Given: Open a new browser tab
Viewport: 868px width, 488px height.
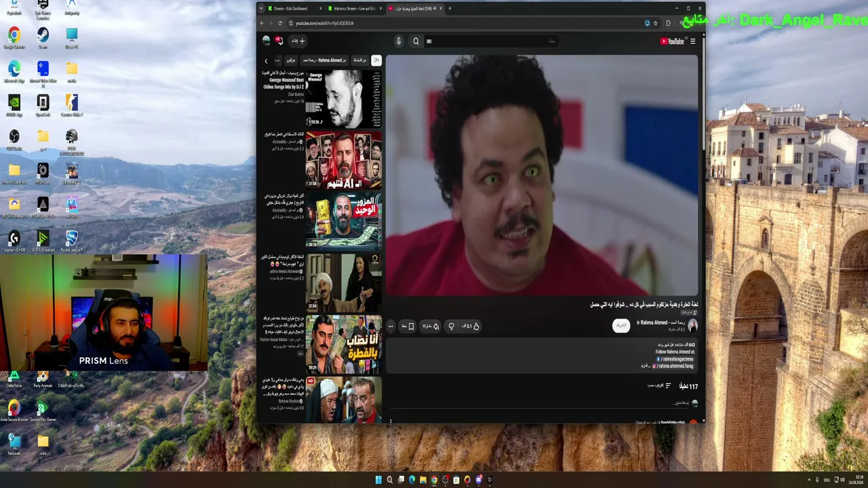Looking at the screenshot, I should 450,9.
